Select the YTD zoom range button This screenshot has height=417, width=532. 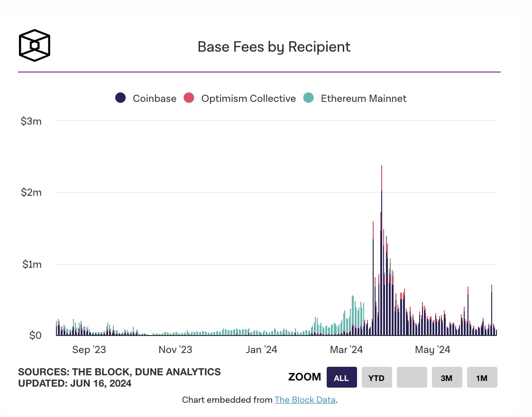click(376, 377)
